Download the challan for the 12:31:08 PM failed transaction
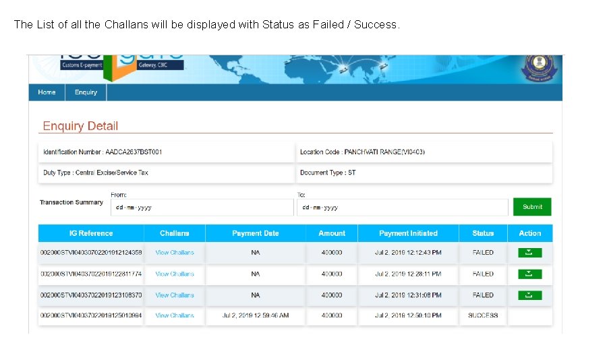607x364 pixels. (x=529, y=295)
